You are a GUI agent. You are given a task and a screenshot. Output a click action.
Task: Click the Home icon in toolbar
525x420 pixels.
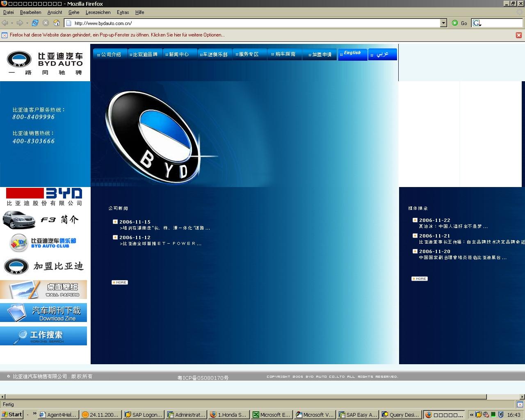tap(57, 23)
